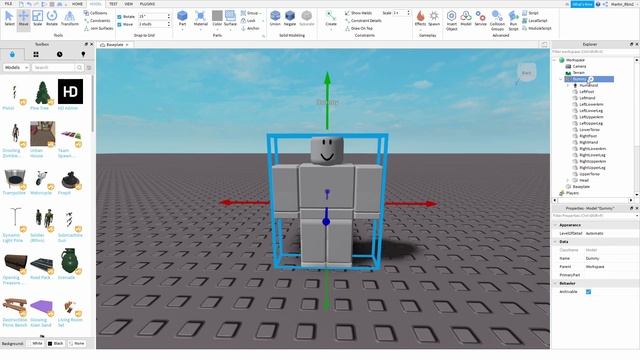Viewport: 640px width, 360px height.
Task: Toggle Constraint Details option
Action: 363,20
